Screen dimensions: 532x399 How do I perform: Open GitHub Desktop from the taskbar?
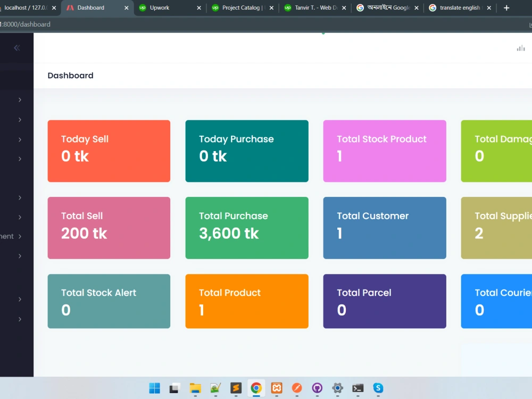pyautogui.click(x=317, y=388)
